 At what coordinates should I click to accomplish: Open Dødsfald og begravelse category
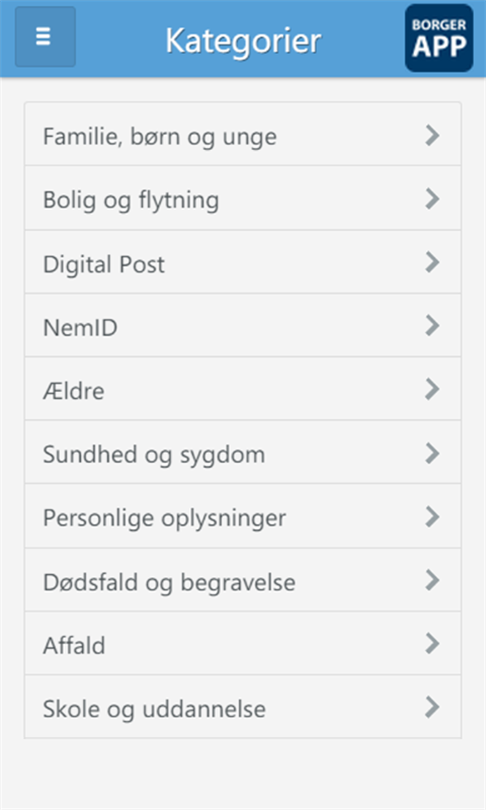[x=243, y=580]
